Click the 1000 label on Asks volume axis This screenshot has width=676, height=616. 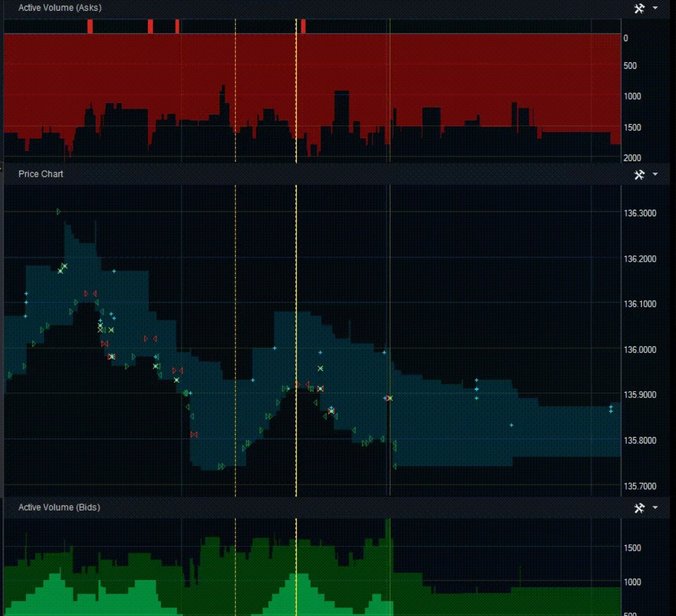pos(632,97)
